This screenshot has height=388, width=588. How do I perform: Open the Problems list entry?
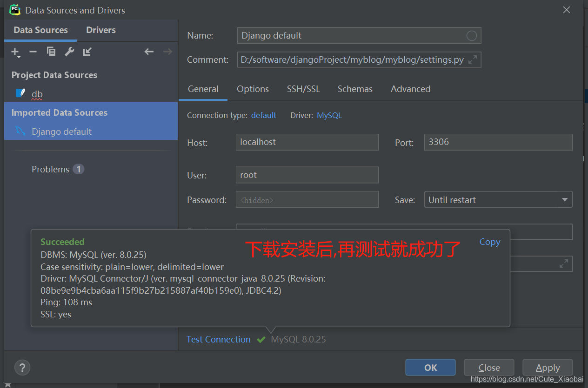click(x=50, y=169)
